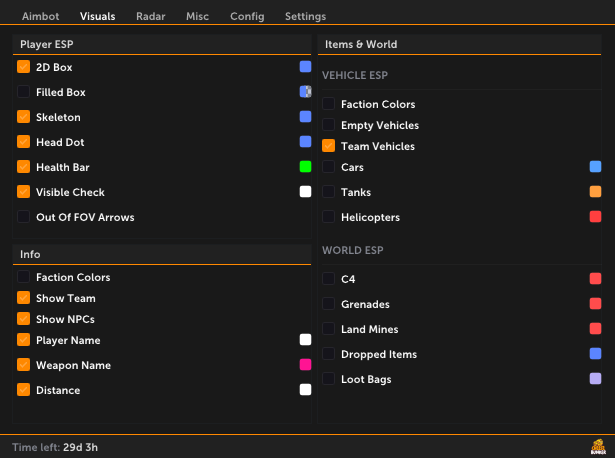
Task: Toggle the Weapon Name checkbox
Action: [24, 365]
